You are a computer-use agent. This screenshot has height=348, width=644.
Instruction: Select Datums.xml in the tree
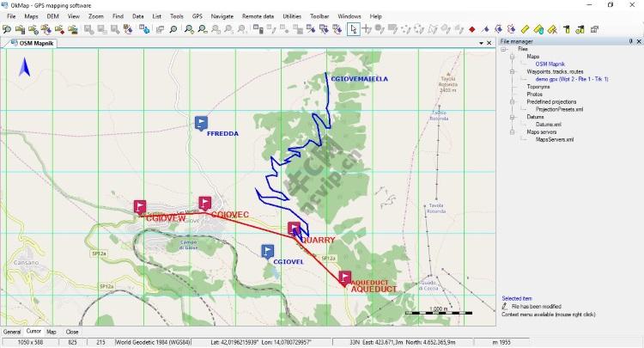pyautogui.click(x=549, y=125)
